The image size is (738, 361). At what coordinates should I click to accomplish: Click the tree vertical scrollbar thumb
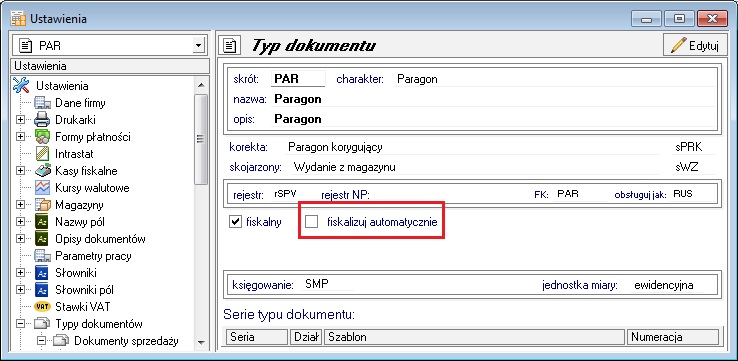201,139
